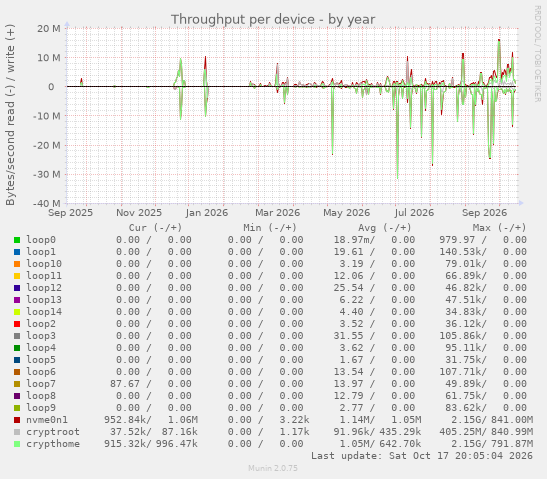
Task: Select the loop7 legend label
Action: [41, 384]
